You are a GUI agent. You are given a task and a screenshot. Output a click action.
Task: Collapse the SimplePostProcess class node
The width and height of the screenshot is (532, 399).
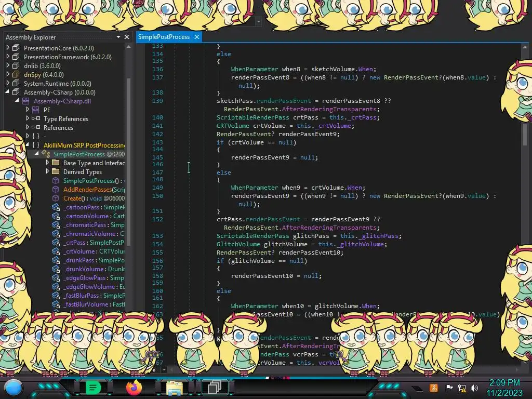click(x=37, y=154)
